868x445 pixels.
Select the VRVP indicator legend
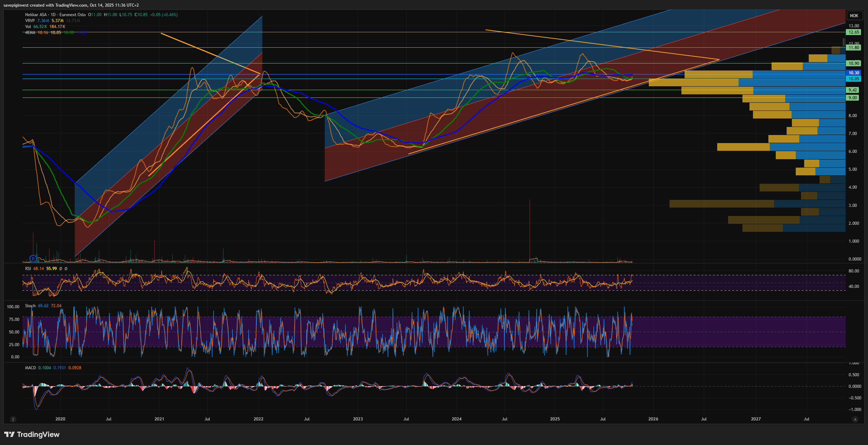click(x=30, y=21)
